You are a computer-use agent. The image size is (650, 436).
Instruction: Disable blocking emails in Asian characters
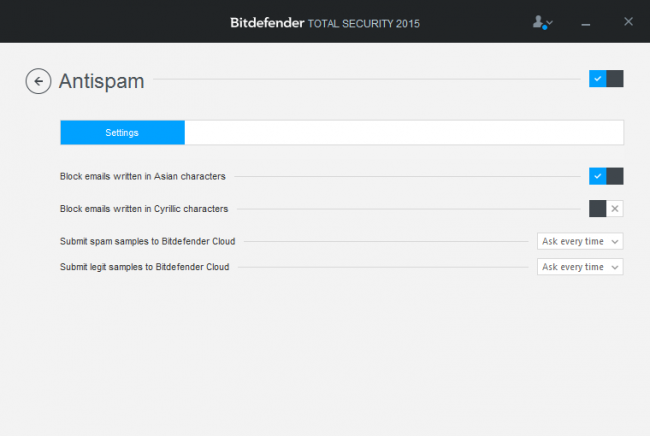tap(606, 176)
